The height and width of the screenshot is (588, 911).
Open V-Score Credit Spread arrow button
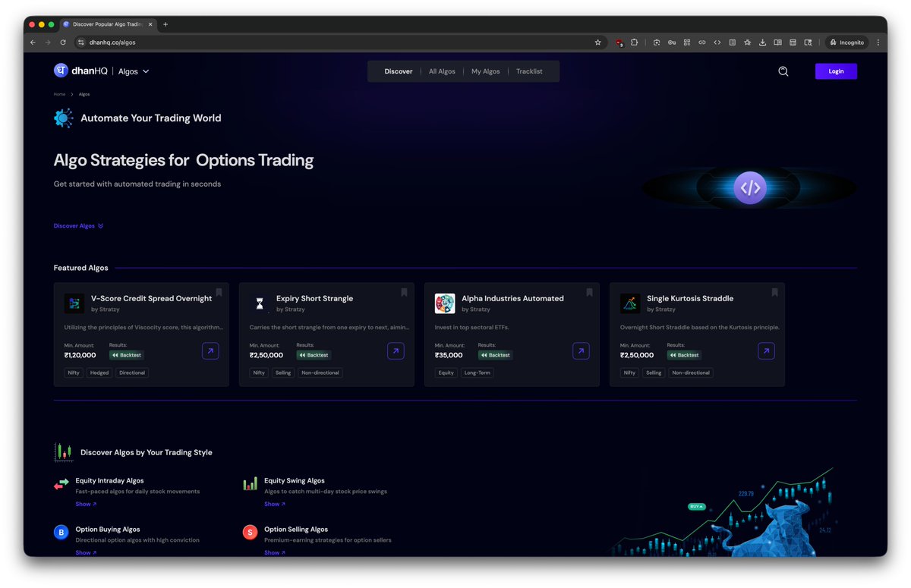(x=210, y=351)
